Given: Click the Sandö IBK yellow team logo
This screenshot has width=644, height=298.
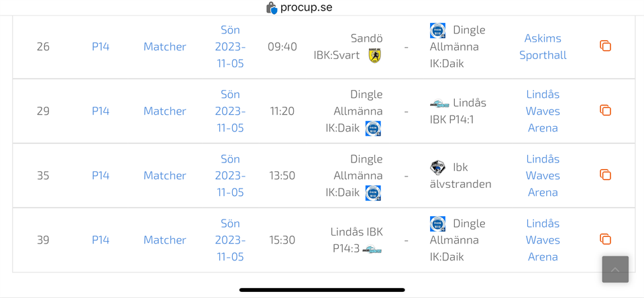Looking at the screenshot, I should tap(374, 56).
